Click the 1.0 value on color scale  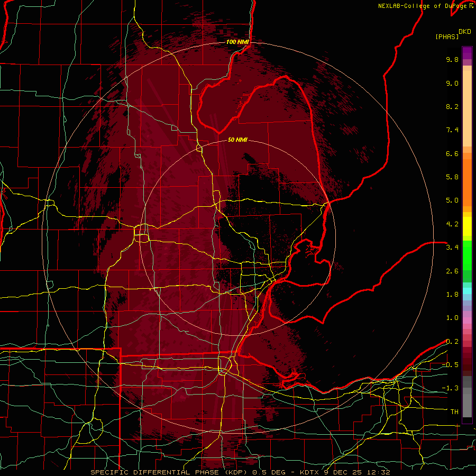[x=452, y=318]
